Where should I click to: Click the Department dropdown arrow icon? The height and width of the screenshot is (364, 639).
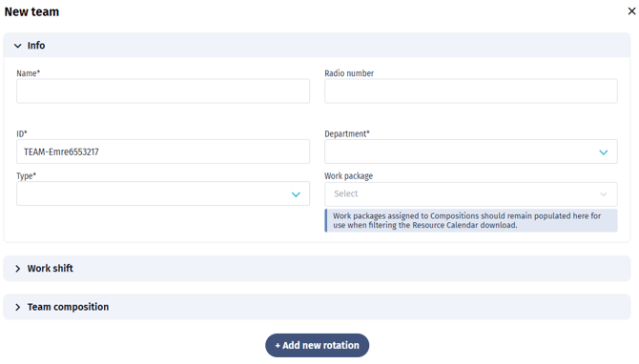tap(604, 152)
